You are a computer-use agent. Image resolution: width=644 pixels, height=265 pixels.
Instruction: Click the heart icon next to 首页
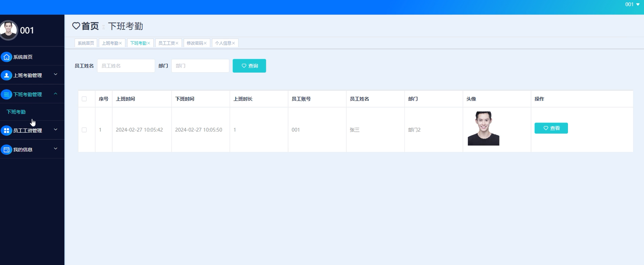[76, 26]
